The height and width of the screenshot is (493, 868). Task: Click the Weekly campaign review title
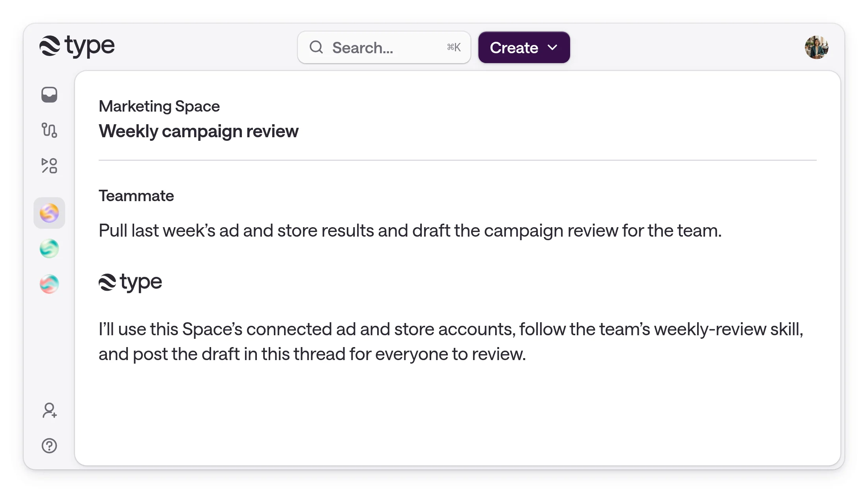tap(198, 131)
